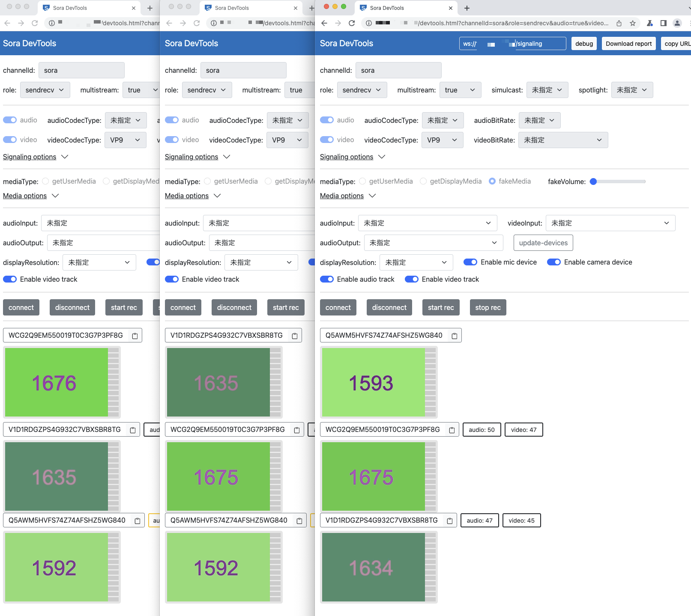Open Chrome labs flask icon
Screen dimensions: 691x616
(650, 23)
